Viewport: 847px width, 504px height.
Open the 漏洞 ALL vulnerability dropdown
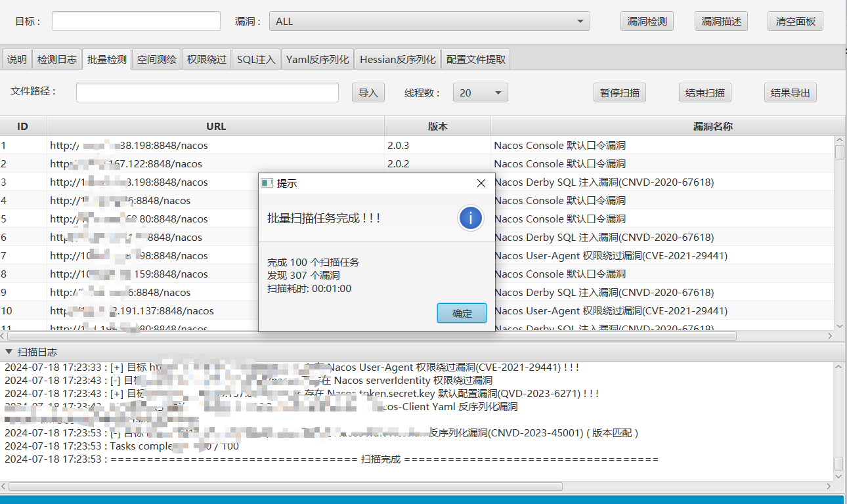click(580, 20)
